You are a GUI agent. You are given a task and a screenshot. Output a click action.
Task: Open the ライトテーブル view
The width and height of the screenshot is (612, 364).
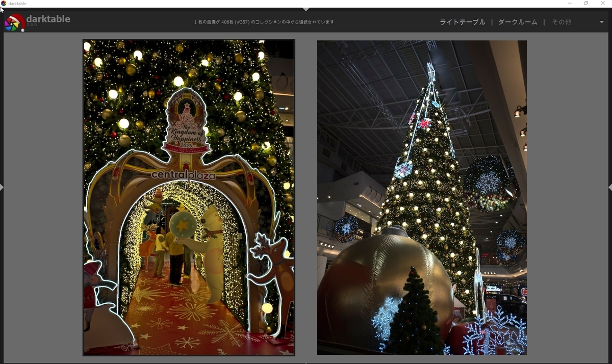pyautogui.click(x=462, y=22)
